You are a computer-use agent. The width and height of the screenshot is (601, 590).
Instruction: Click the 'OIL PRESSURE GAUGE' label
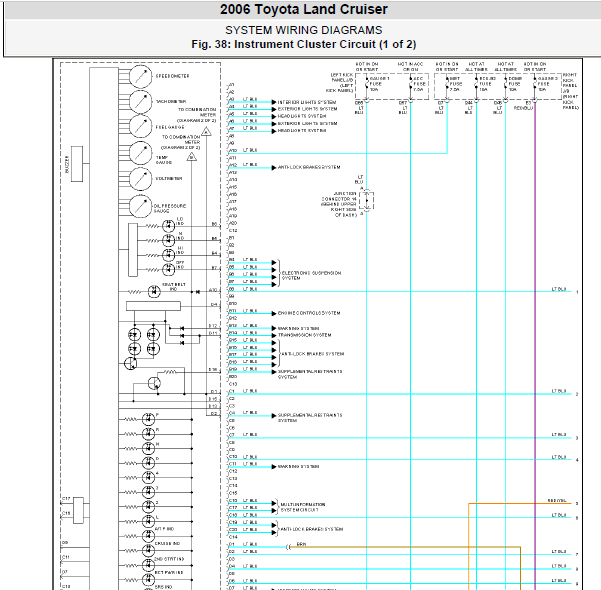click(170, 209)
